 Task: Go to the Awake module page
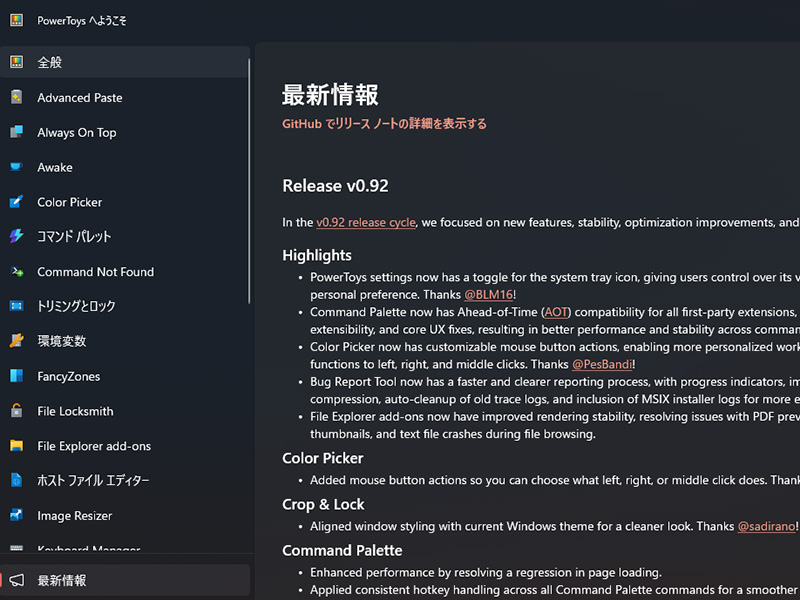pos(125,167)
